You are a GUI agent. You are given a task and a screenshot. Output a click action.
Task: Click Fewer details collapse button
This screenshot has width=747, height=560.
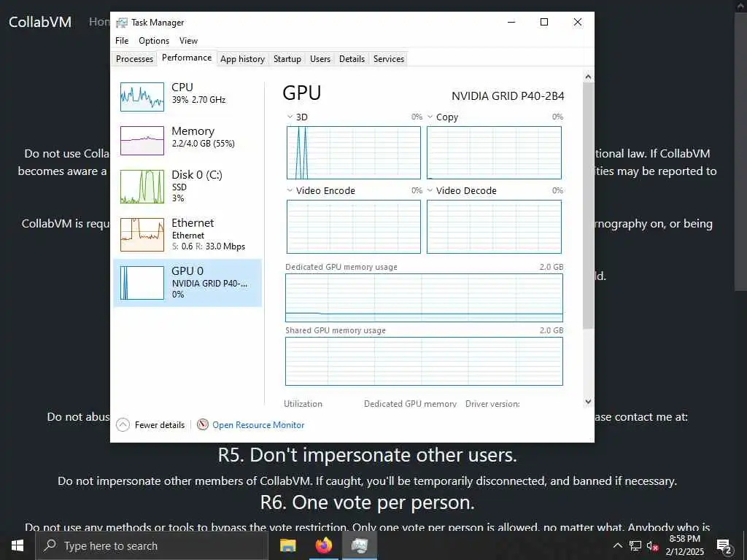pyautogui.click(x=150, y=425)
